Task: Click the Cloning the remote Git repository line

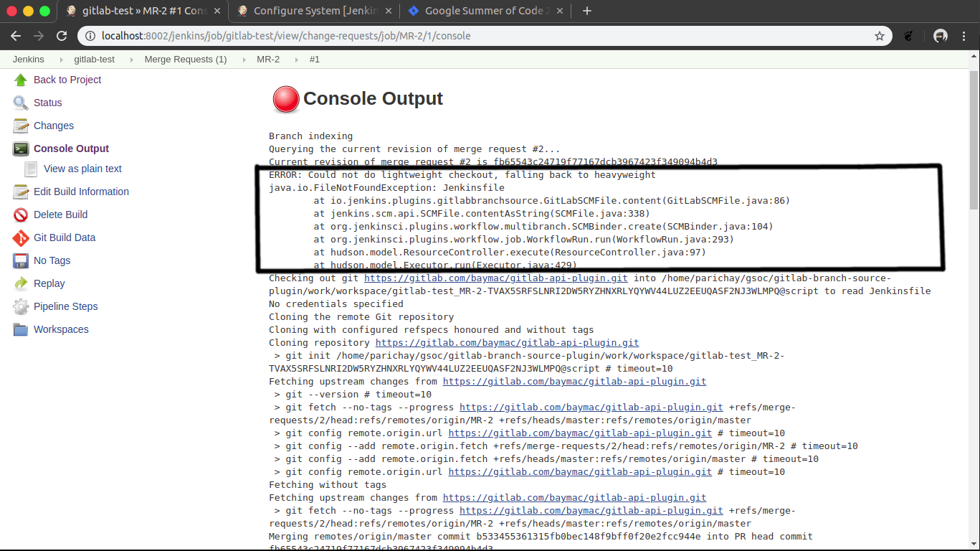Action: tap(361, 317)
